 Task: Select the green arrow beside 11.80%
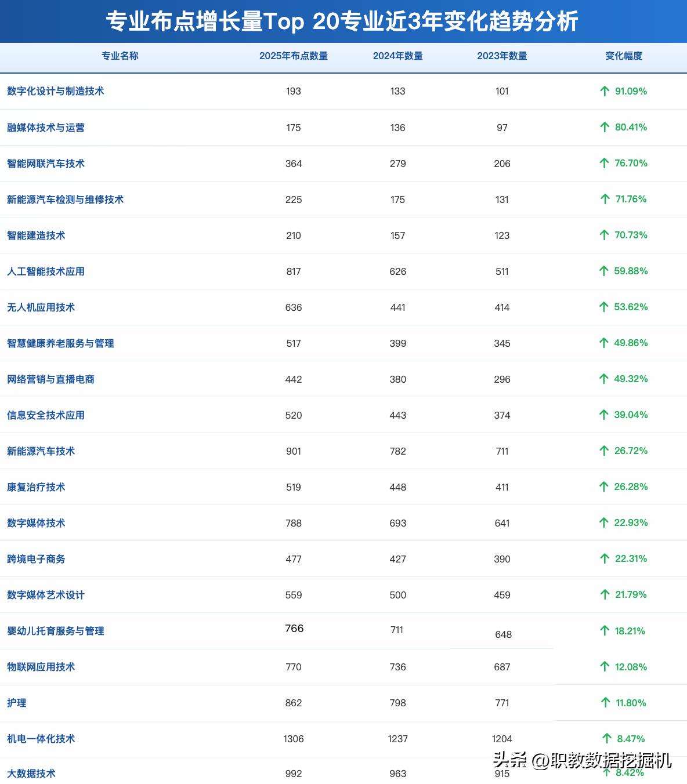(x=605, y=702)
